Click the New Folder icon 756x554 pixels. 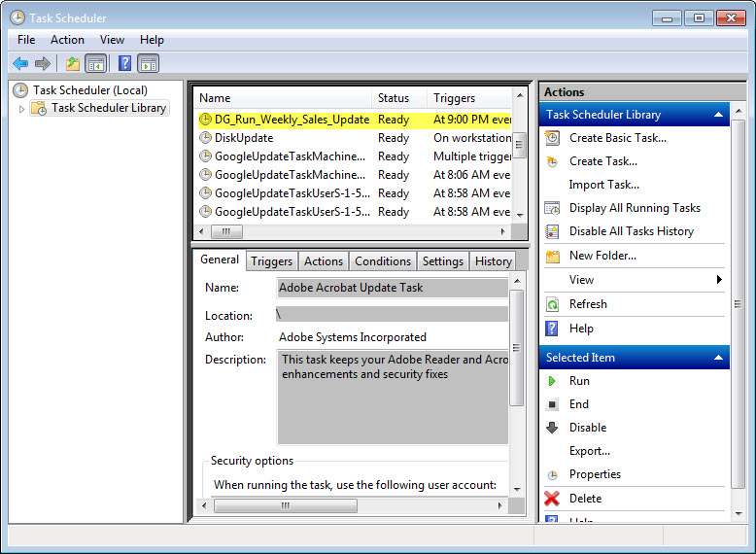point(553,256)
